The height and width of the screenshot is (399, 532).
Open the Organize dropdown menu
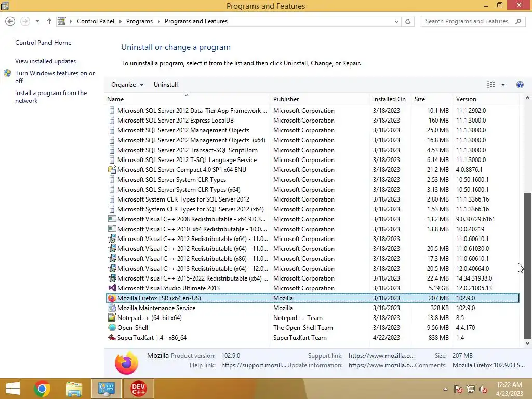[x=127, y=85]
